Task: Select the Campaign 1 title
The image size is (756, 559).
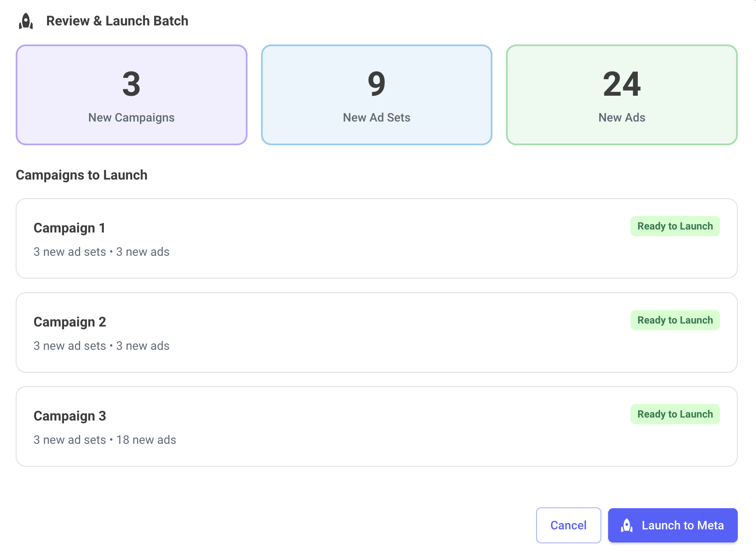Action: [69, 228]
